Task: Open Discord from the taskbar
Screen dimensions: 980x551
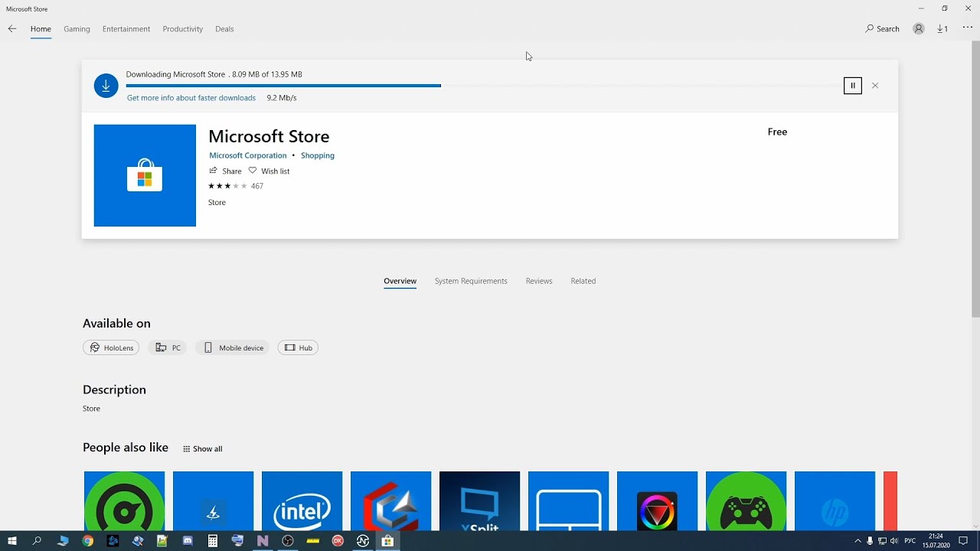Action: 188,541
